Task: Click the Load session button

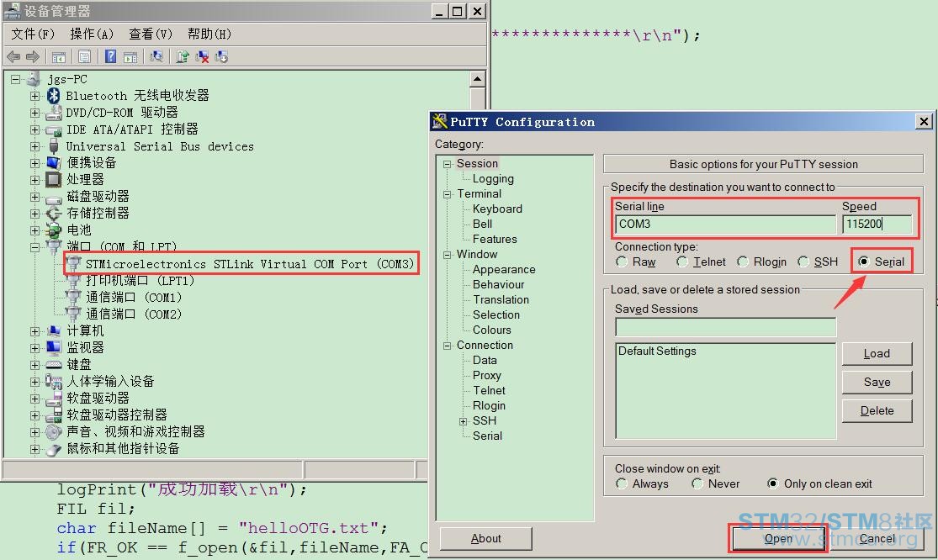Action: (877, 354)
